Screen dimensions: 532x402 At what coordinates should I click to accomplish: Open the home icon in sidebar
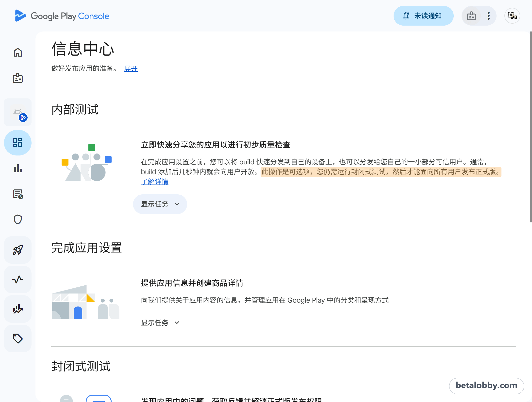18,52
